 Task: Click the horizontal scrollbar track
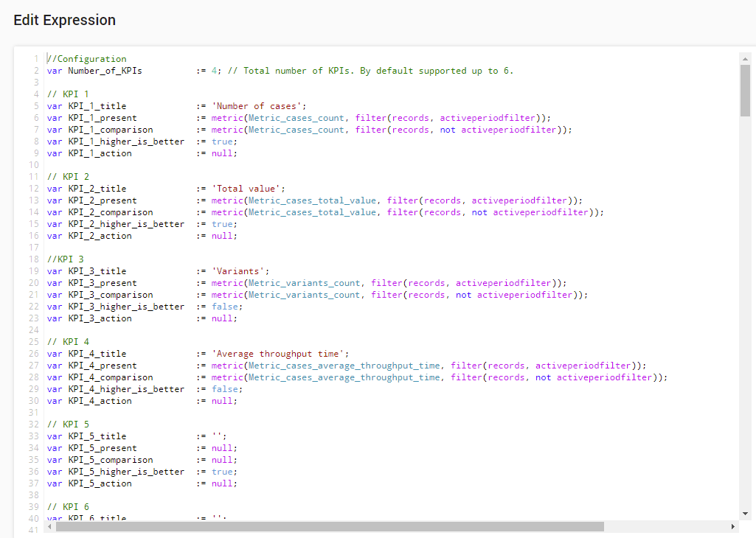[x=664, y=526]
